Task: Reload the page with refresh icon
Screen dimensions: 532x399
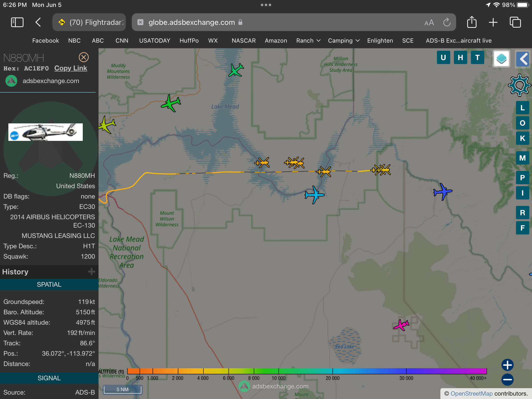Action: click(x=447, y=22)
